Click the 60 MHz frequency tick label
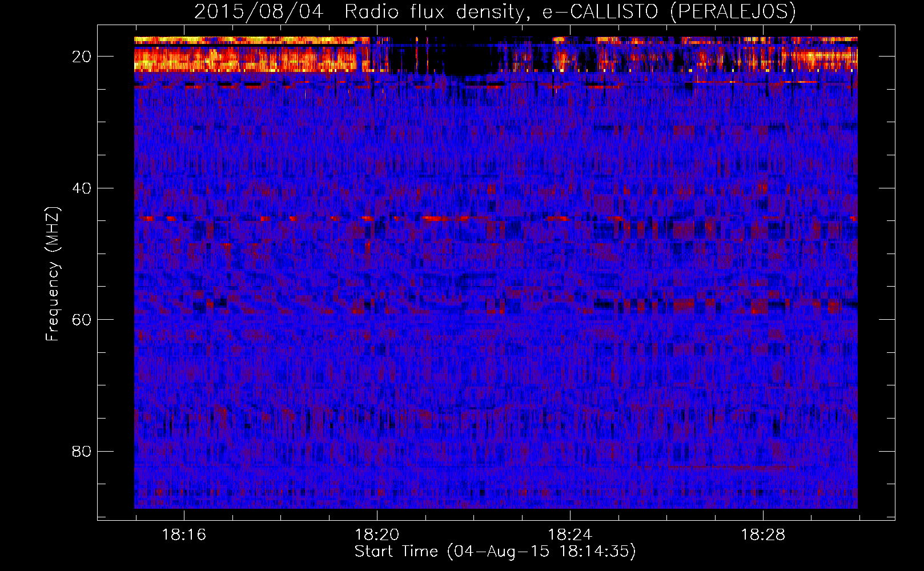 coord(82,319)
